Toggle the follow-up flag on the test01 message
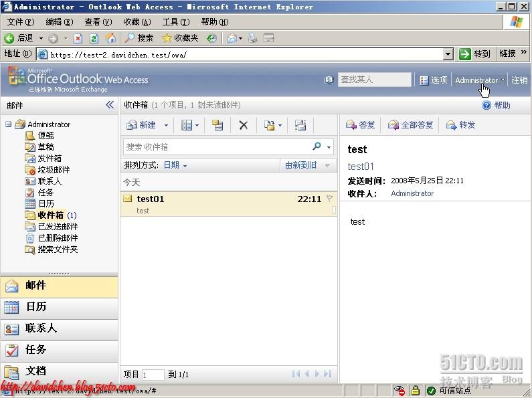Screen dimensions: 532x398 coord(329,199)
